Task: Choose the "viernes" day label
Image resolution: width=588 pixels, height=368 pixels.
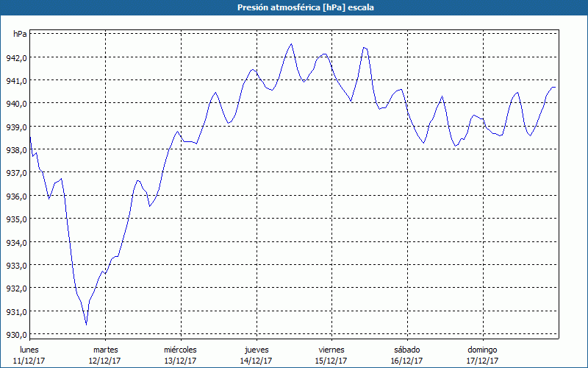Action: (x=331, y=349)
